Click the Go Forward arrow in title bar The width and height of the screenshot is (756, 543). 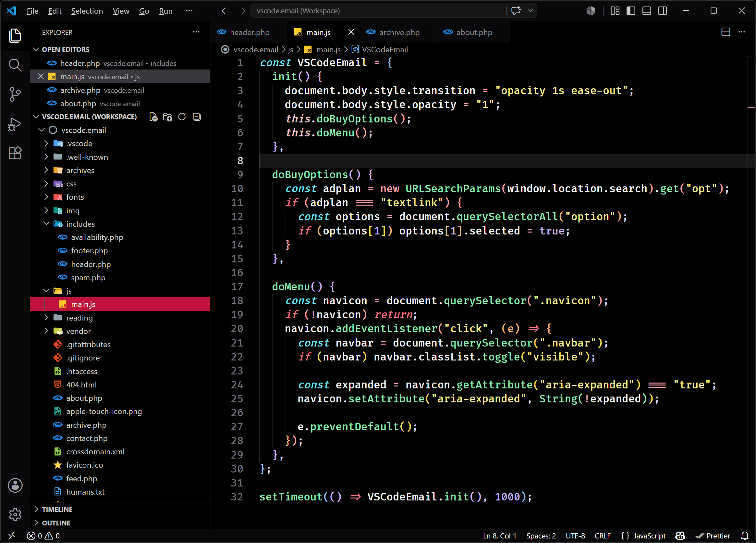pyautogui.click(x=241, y=11)
